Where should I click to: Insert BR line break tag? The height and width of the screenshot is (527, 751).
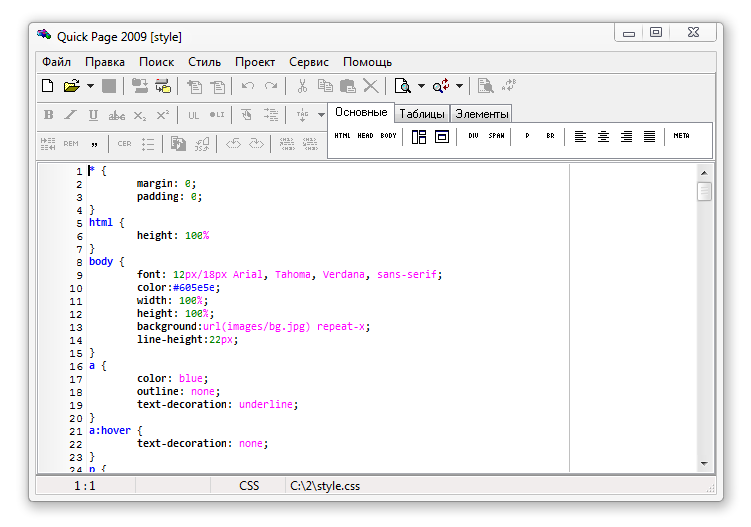click(x=550, y=136)
